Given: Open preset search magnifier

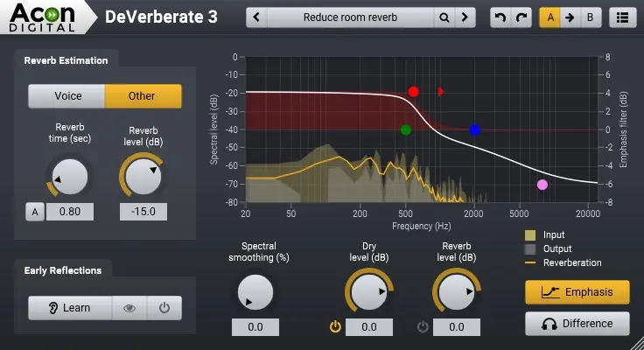Looking at the screenshot, I should click(444, 17).
